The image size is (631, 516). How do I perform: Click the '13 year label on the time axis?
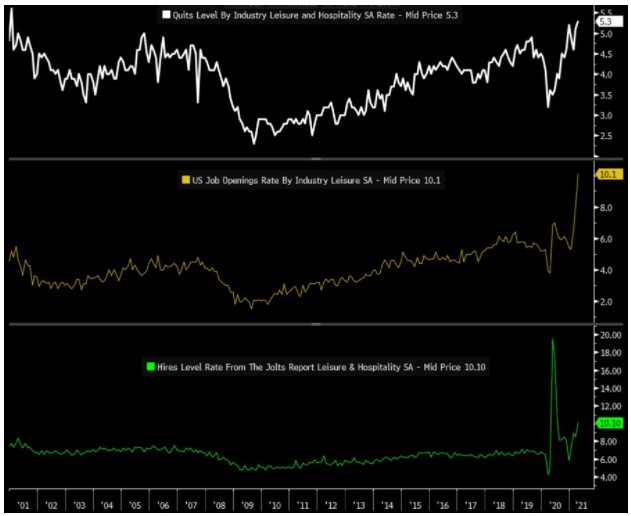pos(359,505)
